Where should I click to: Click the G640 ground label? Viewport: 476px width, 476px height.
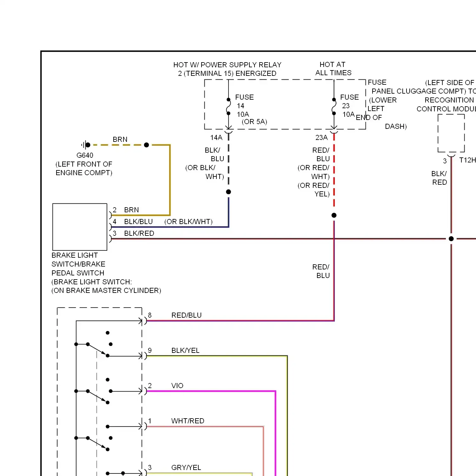85,155
